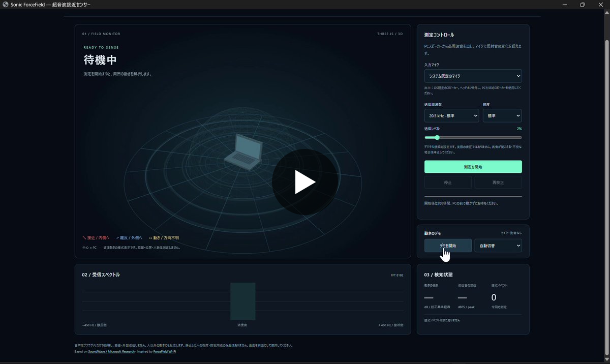
Task: Click the 送信音 bar in the spectrum chart
Action: tap(243, 301)
